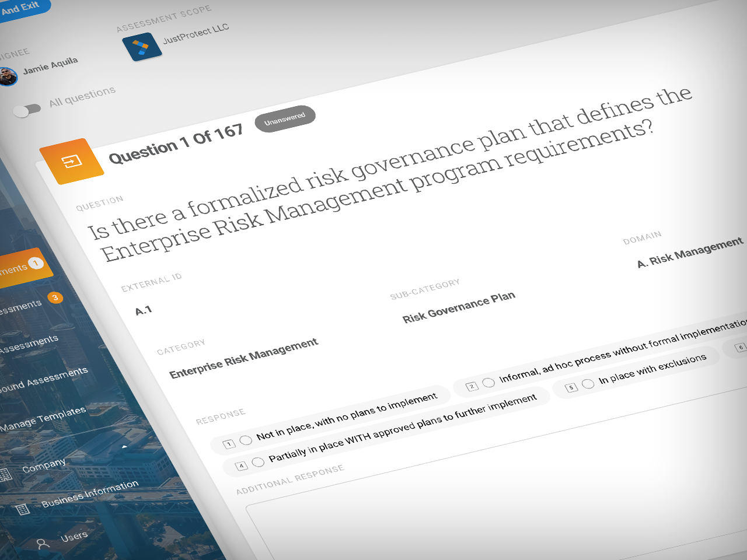The height and width of the screenshot is (560, 747).
Task: Click the 'Risk Governance Plan' sub-category value
Action: point(459,307)
